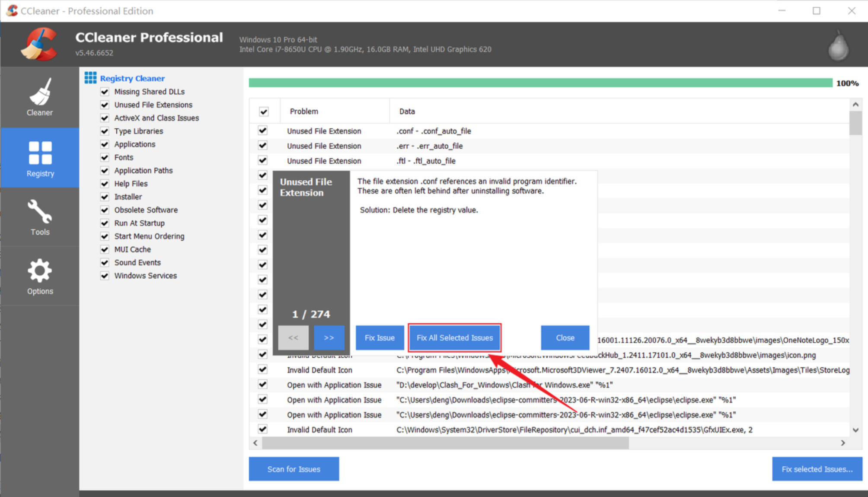Click the green scan progress bar
The width and height of the screenshot is (868, 497).
pyautogui.click(x=540, y=83)
